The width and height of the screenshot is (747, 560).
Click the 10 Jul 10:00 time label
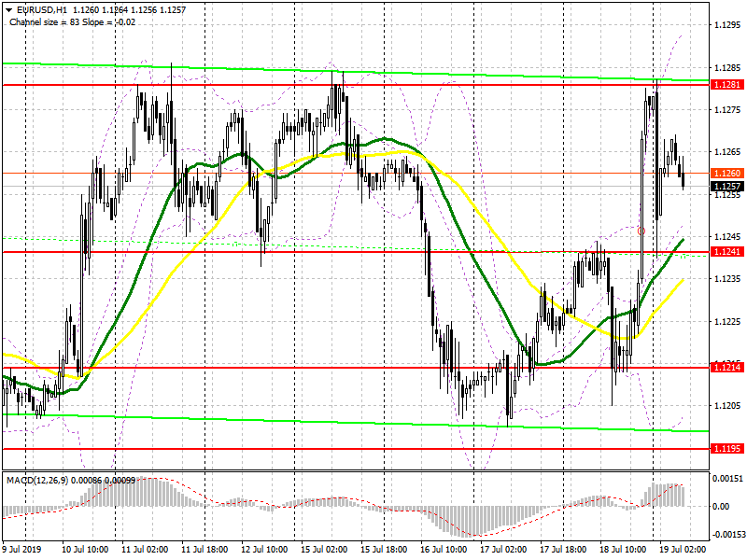[x=85, y=550]
